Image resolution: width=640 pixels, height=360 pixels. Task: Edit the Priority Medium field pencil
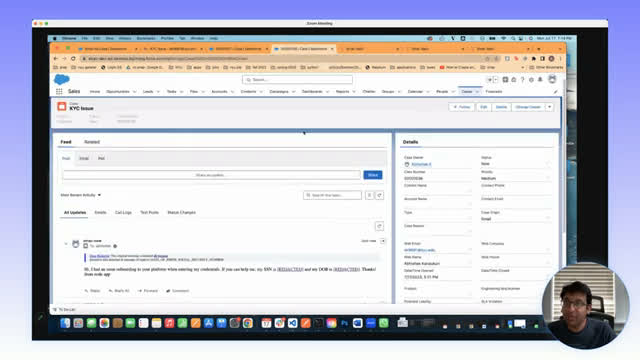(548, 179)
